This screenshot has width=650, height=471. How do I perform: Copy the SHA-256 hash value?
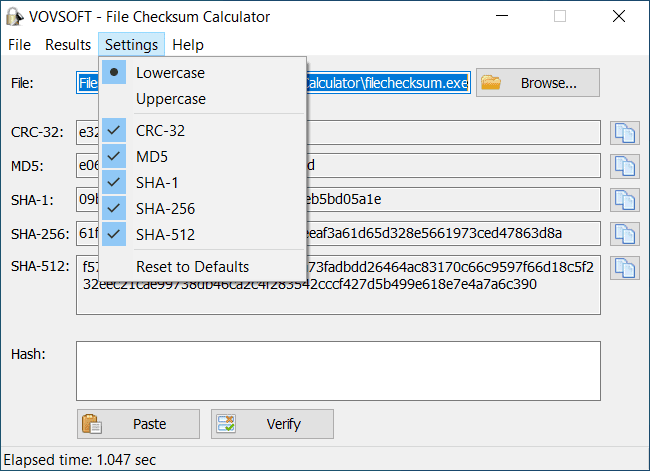pos(625,234)
